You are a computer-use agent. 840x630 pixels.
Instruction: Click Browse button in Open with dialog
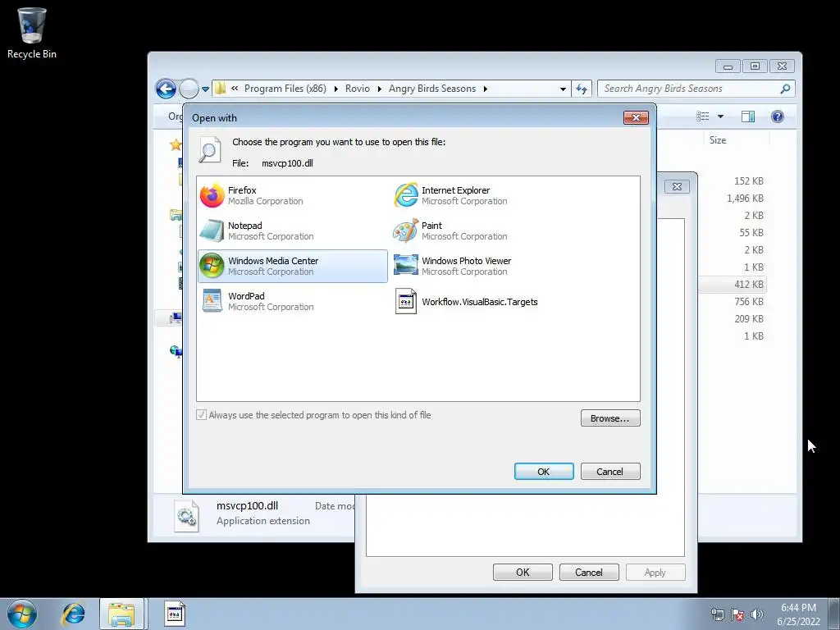point(610,418)
